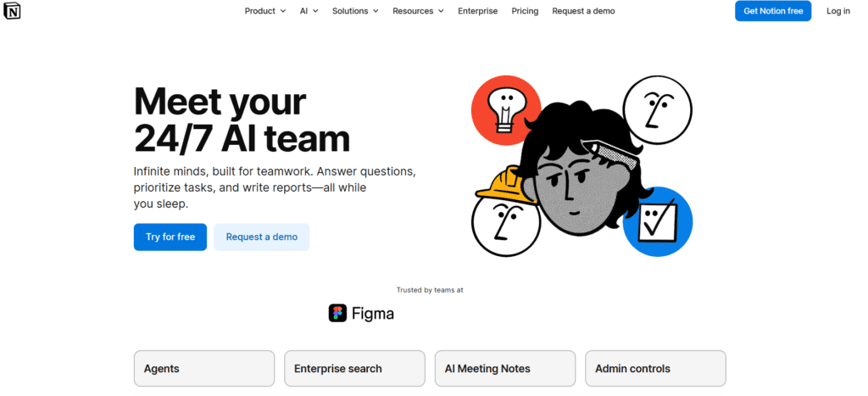Go to the Enterprise page
The height and width of the screenshot is (396, 868).
point(477,11)
